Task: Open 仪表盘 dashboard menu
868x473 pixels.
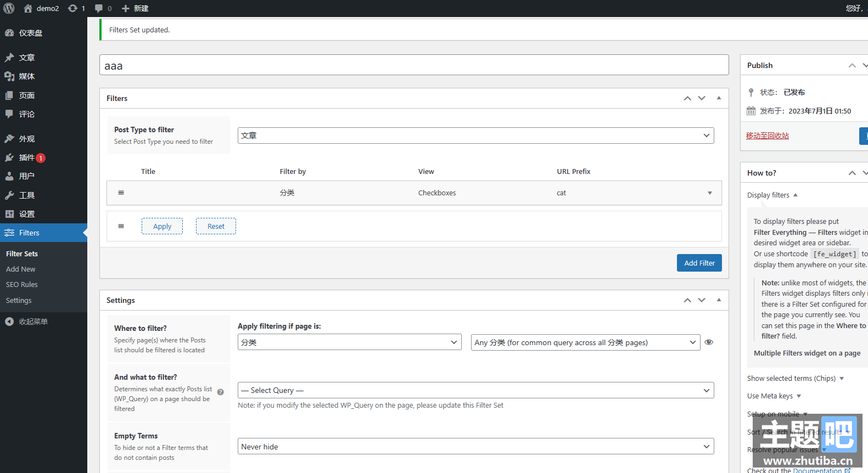Action: pos(43,33)
